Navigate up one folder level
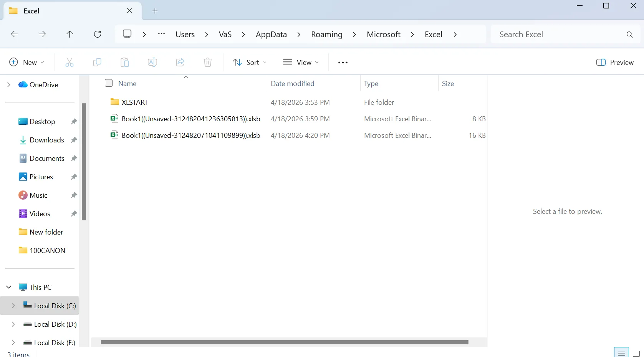 click(x=70, y=34)
